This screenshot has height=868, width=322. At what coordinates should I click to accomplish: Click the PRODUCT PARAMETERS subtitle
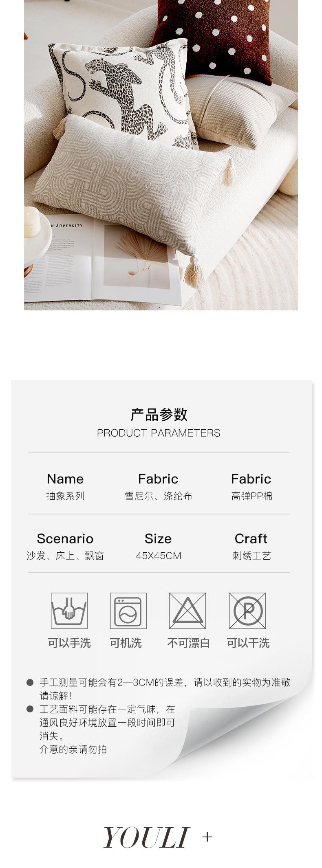[x=159, y=433]
